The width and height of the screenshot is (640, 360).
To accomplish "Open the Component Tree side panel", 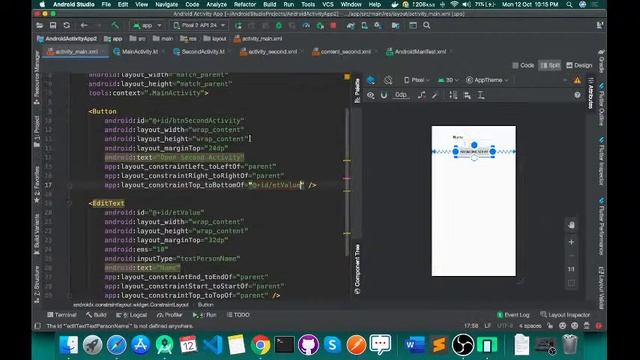I will (x=357, y=269).
